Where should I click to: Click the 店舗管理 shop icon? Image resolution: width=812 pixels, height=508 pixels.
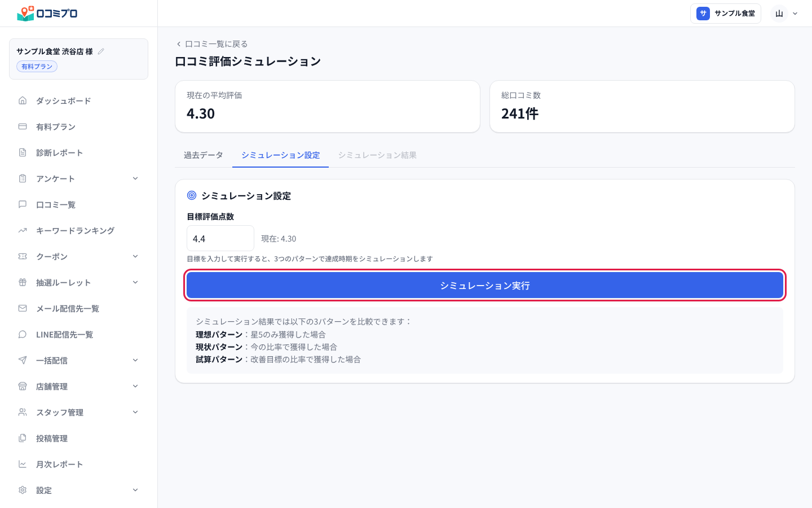[23, 386]
